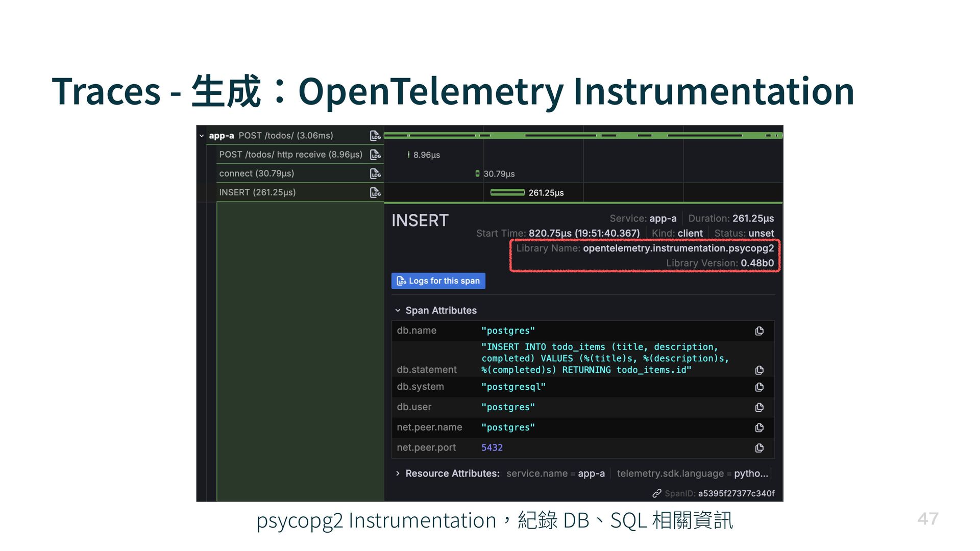Copy the db.name attribute value

[759, 331]
